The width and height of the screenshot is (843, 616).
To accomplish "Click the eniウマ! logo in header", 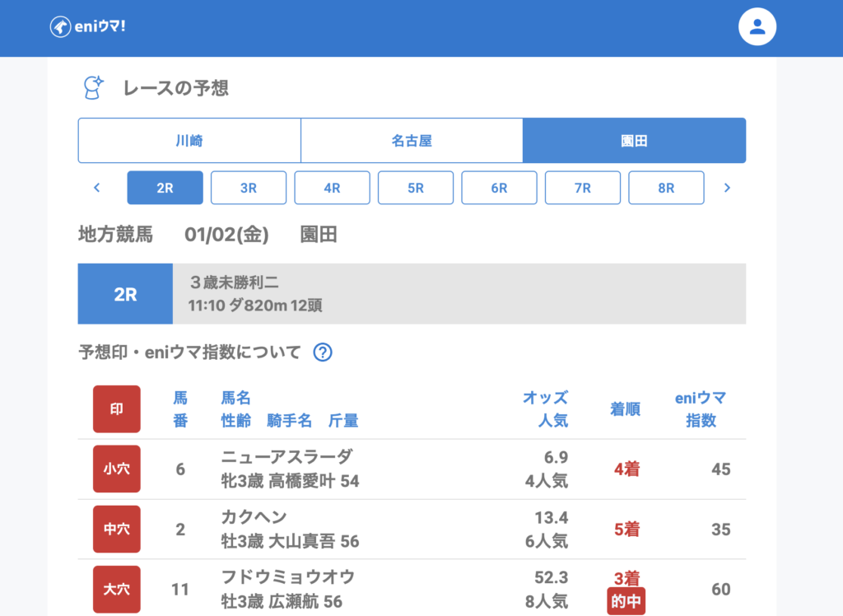I will click(87, 26).
